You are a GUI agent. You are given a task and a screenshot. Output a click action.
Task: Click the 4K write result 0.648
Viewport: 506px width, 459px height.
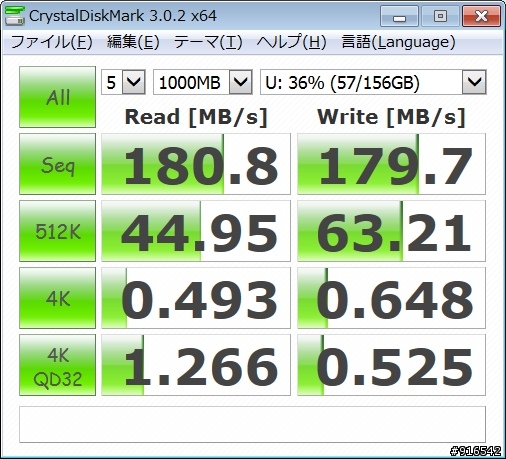[x=391, y=298]
